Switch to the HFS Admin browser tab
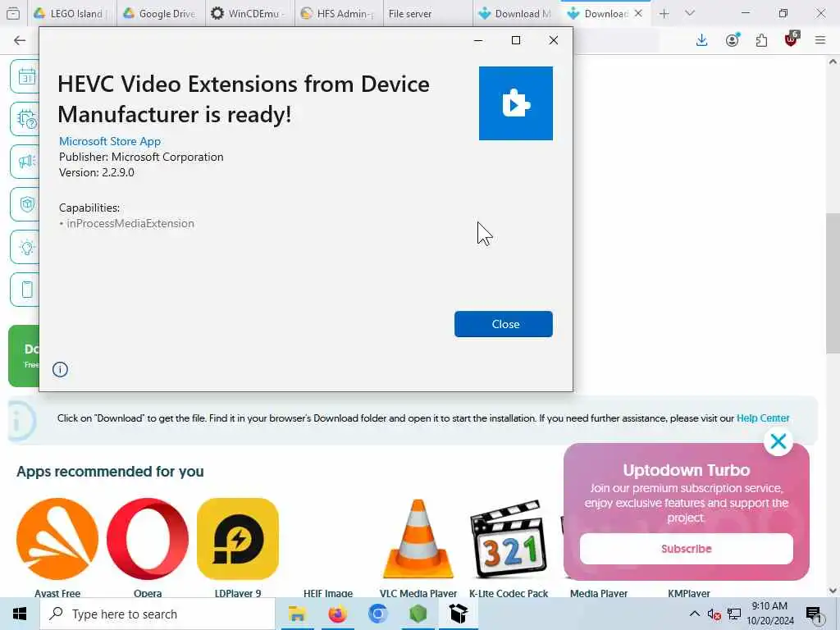This screenshot has width=840, height=630. [339, 13]
